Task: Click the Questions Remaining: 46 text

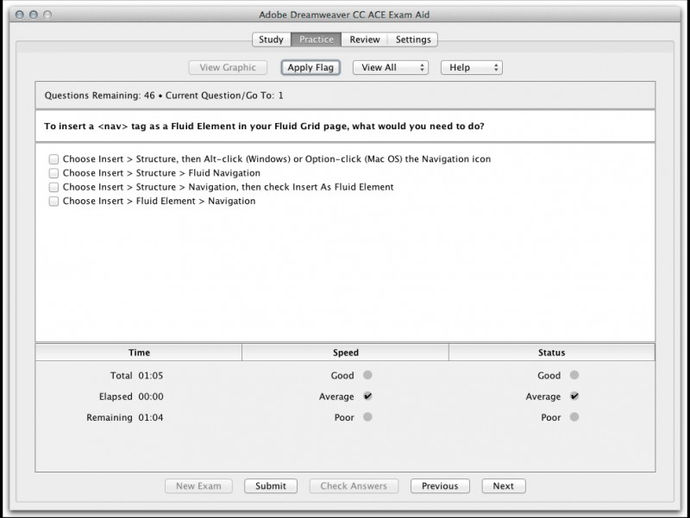Action: (x=99, y=96)
